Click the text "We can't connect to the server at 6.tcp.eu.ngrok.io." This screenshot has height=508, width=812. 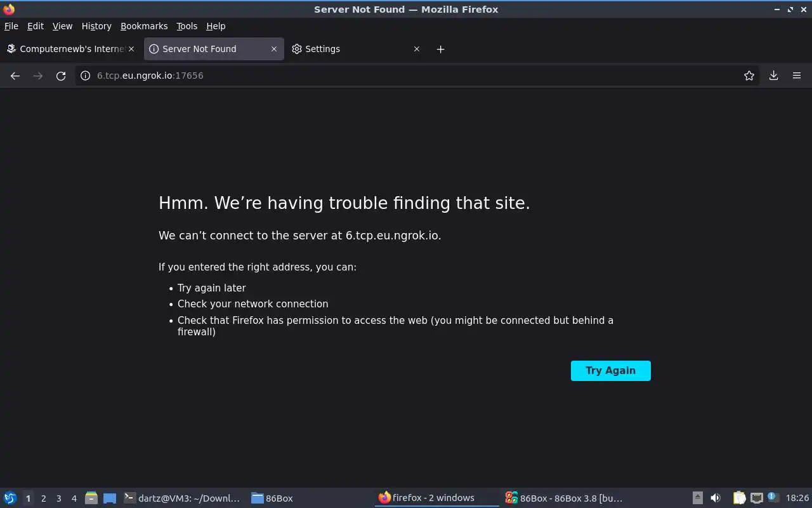(x=300, y=236)
